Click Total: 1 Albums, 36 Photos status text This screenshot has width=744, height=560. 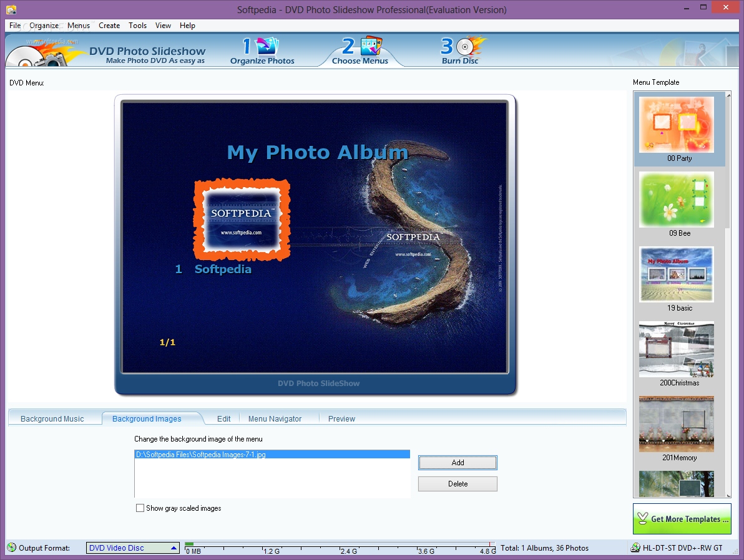pos(544,548)
